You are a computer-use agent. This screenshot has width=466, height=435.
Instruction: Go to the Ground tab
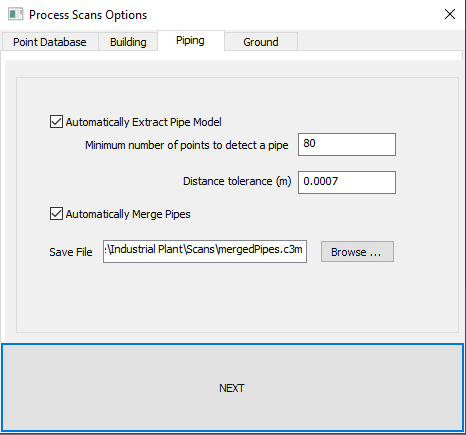261,42
